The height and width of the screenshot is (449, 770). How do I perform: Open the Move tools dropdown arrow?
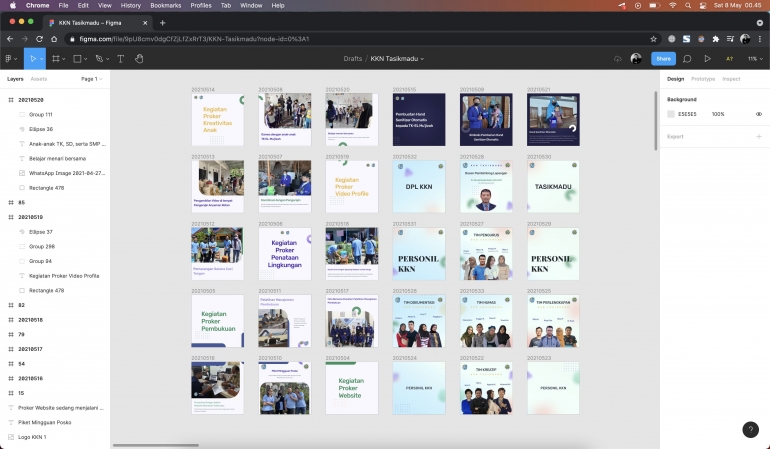point(41,59)
